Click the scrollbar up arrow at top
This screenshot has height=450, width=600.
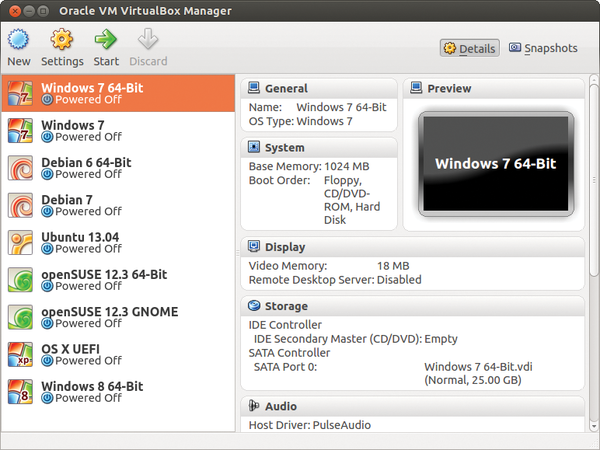pyautogui.click(x=593, y=80)
